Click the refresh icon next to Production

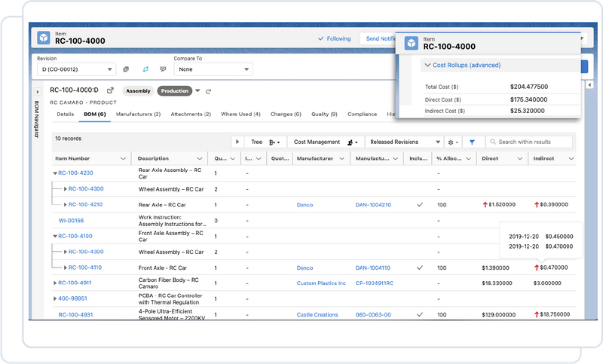pos(208,91)
